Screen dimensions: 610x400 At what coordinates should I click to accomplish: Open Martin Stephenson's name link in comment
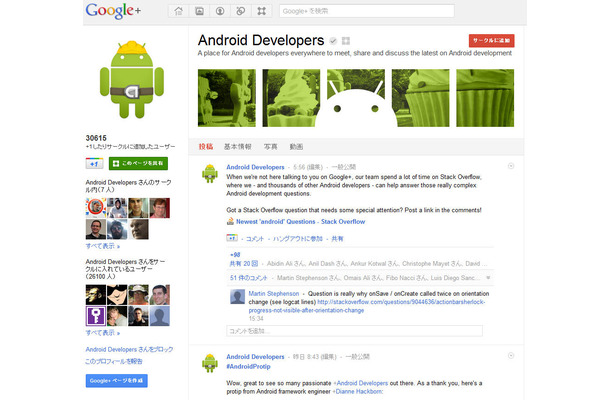point(274,293)
